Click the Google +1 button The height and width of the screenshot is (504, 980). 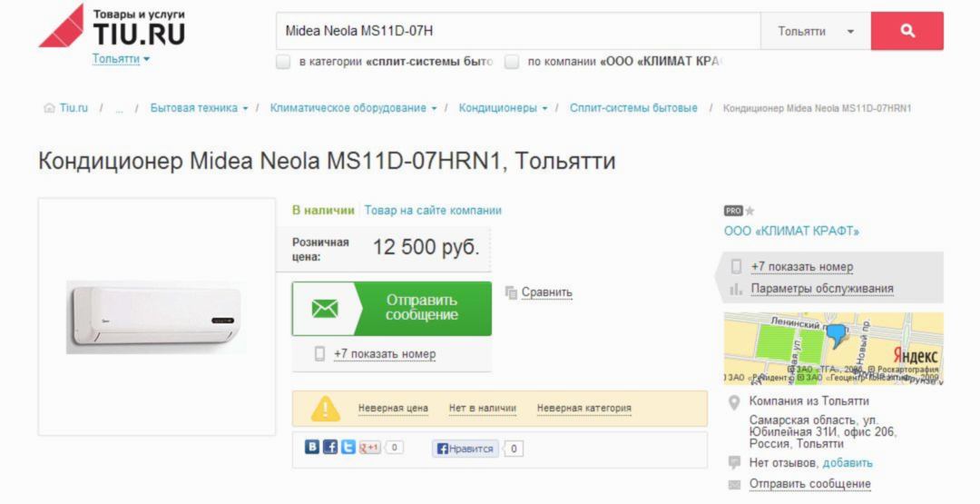tap(369, 448)
